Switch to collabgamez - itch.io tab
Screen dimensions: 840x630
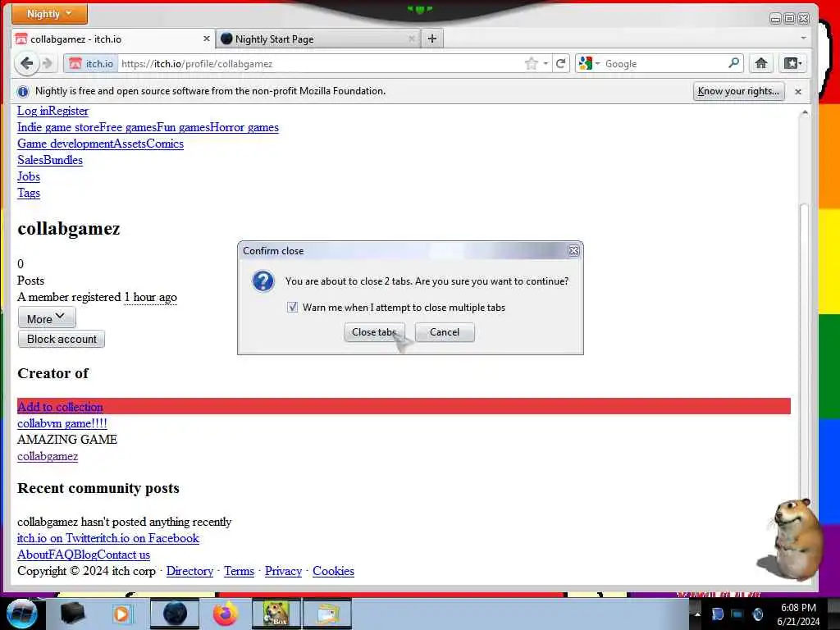click(x=113, y=39)
